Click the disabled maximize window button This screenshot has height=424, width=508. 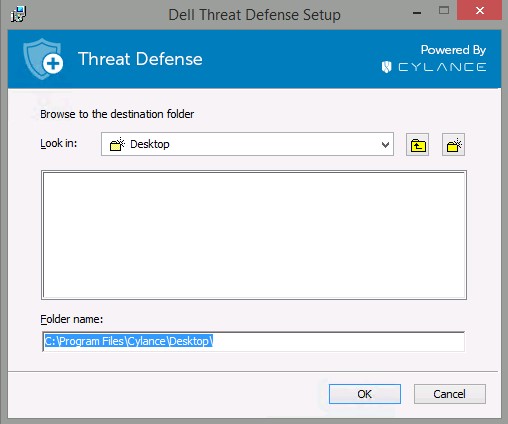444,11
